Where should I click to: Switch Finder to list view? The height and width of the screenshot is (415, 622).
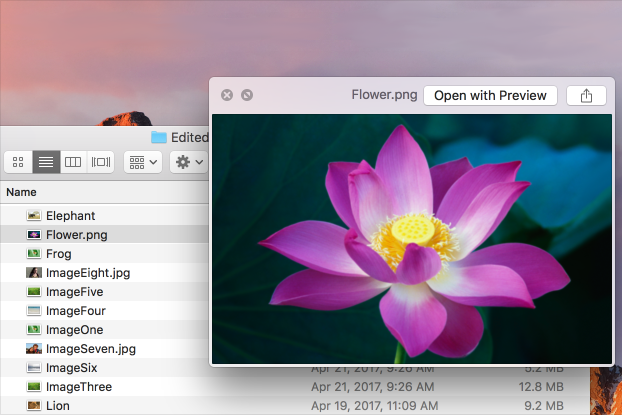pos(46,162)
